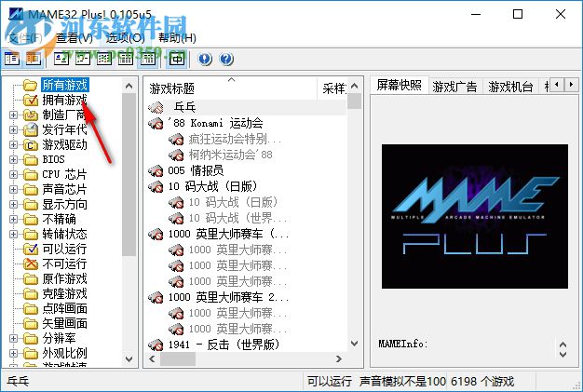
Task: Sort by the 游戏标题 column header
Action: [x=231, y=88]
